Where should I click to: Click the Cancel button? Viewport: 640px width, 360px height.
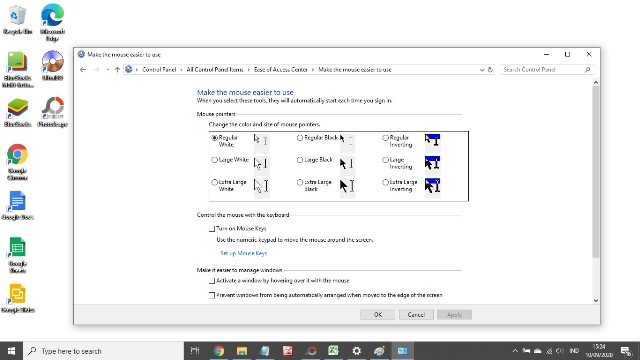pos(416,315)
